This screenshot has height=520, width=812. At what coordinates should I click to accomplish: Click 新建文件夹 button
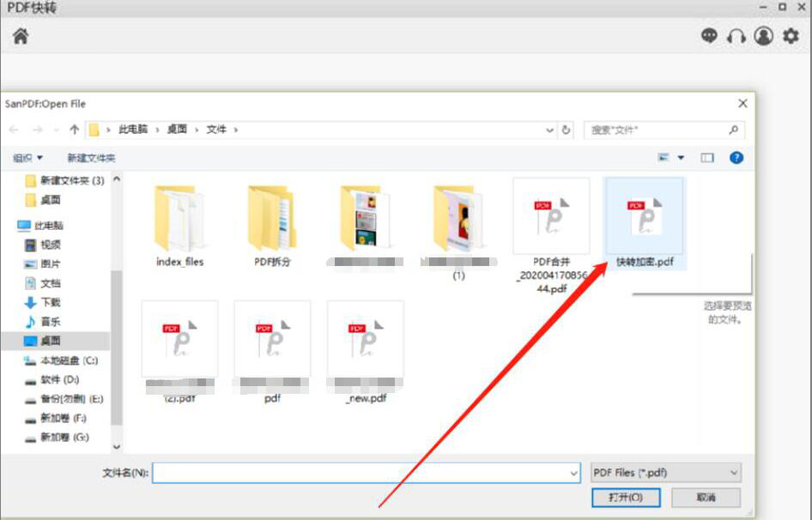click(x=91, y=157)
